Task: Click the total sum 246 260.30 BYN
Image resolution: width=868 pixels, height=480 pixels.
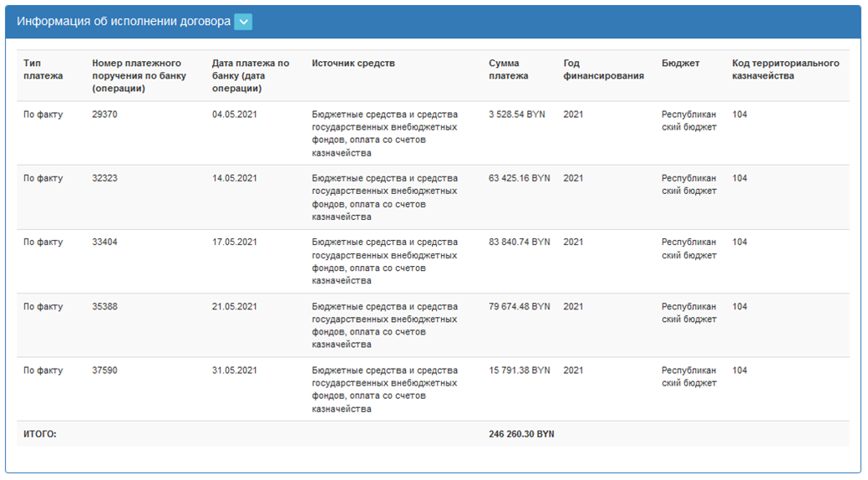Action: coord(521,434)
